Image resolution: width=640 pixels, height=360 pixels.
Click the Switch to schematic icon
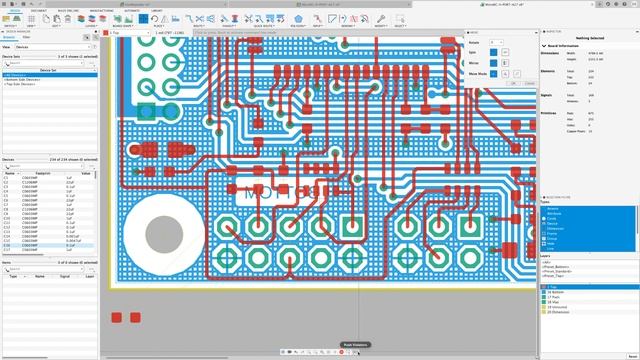point(6,19)
